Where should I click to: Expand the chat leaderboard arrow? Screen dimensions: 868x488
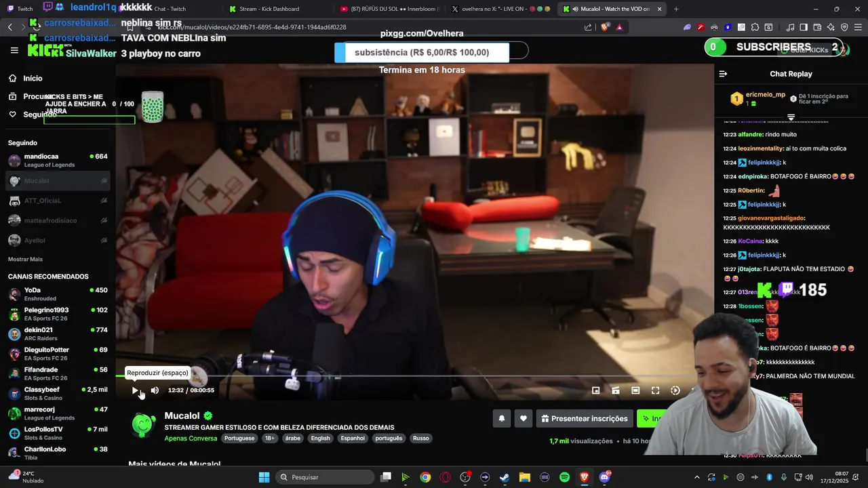point(791,118)
